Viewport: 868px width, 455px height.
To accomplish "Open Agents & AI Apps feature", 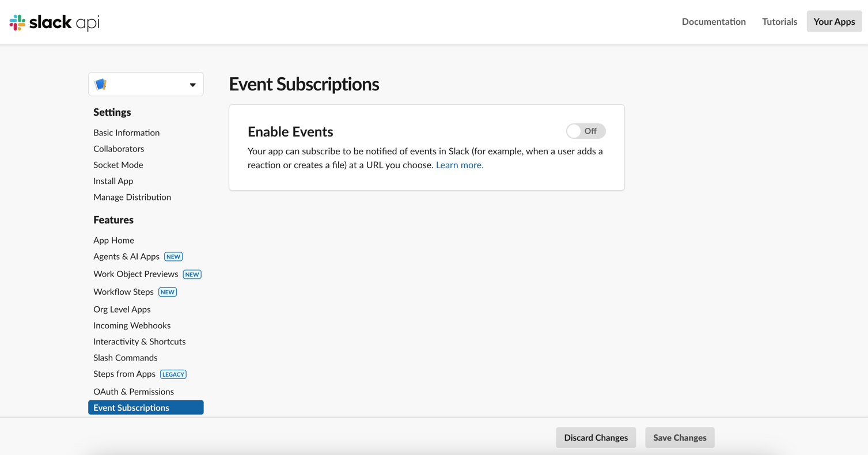I will (x=126, y=256).
